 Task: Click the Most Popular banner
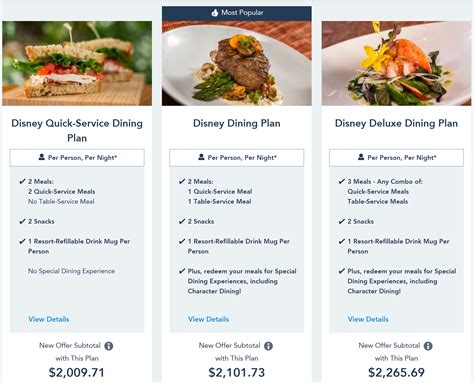(237, 13)
